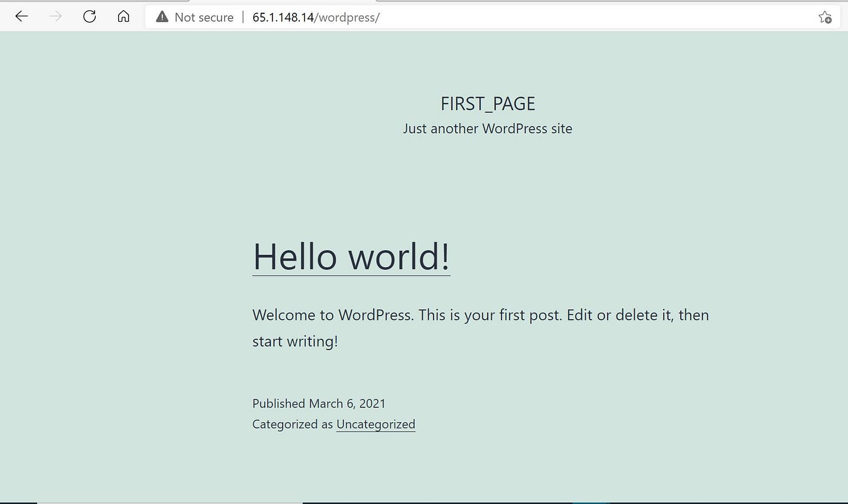Open the Uncategorized category link
Screen dimensions: 848x504
(x=376, y=424)
